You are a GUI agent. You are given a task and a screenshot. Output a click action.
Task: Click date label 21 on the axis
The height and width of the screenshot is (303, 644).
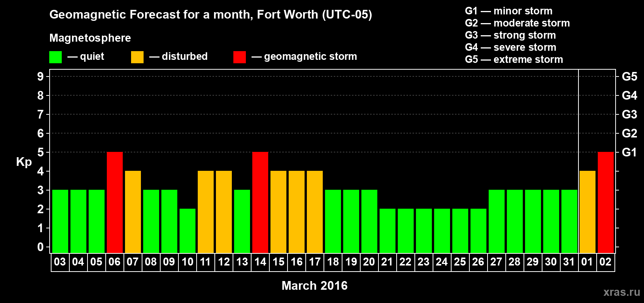click(x=387, y=262)
